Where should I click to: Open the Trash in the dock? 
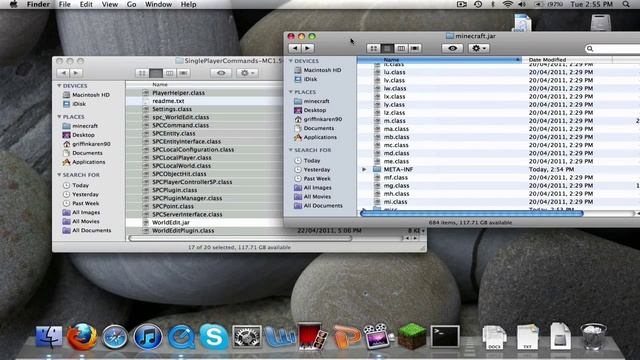(593, 337)
